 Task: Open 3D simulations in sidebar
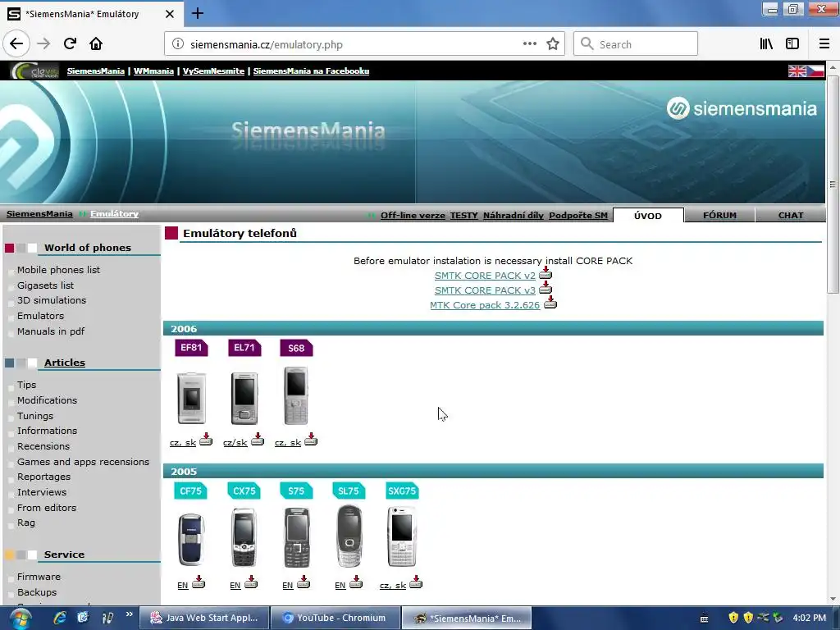coord(52,300)
